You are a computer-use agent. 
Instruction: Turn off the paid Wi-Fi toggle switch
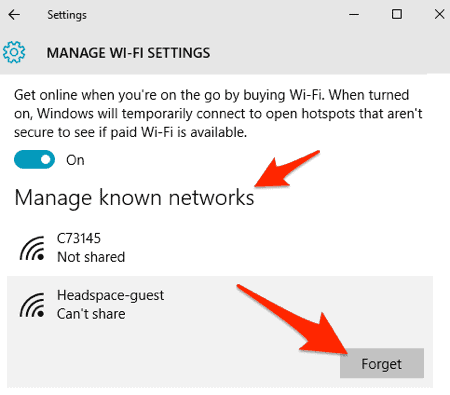[34, 160]
